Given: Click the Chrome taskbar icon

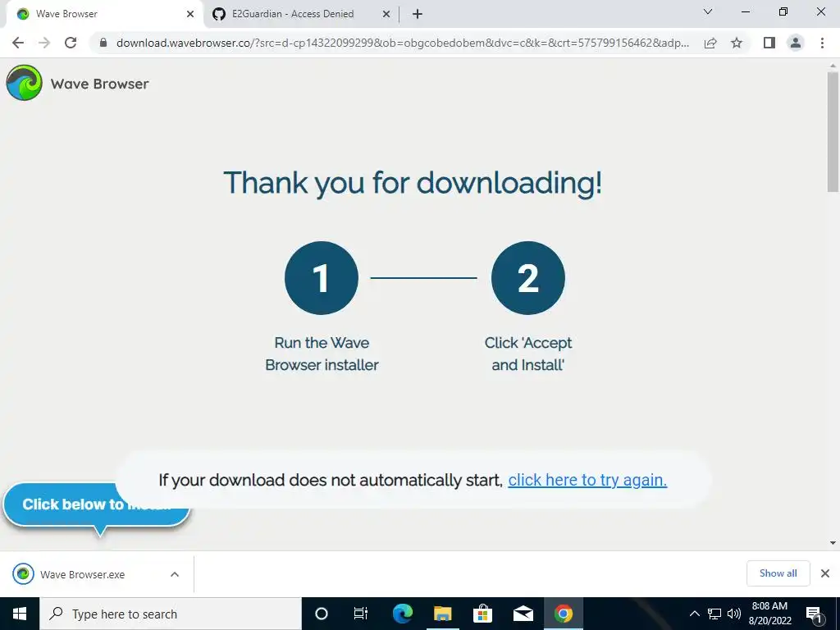Looking at the screenshot, I should pyautogui.click(x=563, y=614).
